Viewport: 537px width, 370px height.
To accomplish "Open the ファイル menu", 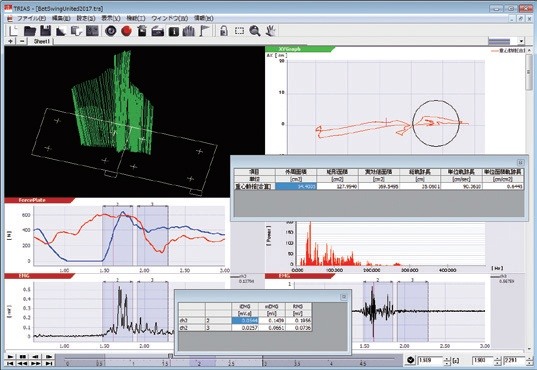I will click(x=31, y=18).
